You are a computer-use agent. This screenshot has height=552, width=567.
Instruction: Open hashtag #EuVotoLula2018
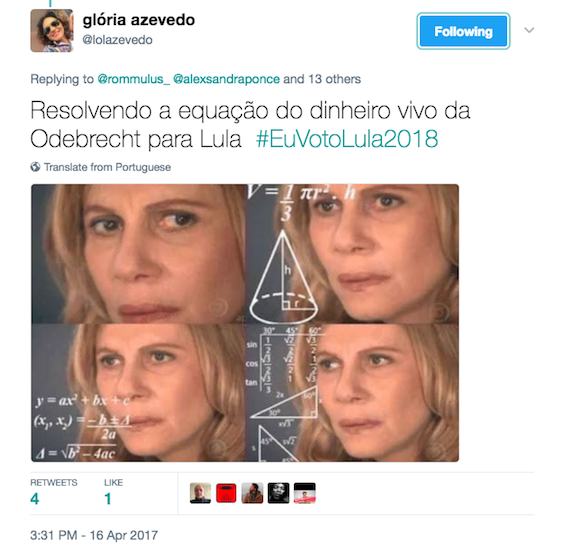347,139
